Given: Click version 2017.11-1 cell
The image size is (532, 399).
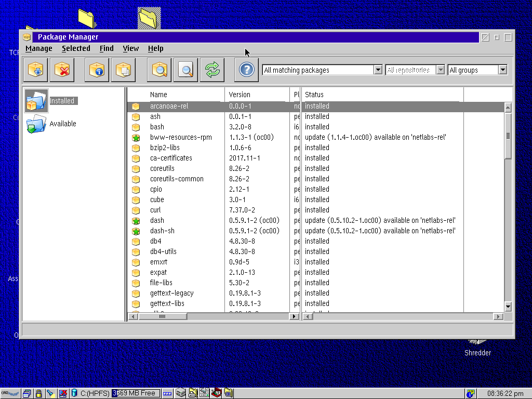Looking at the screenshot, I should click(245, 158).
